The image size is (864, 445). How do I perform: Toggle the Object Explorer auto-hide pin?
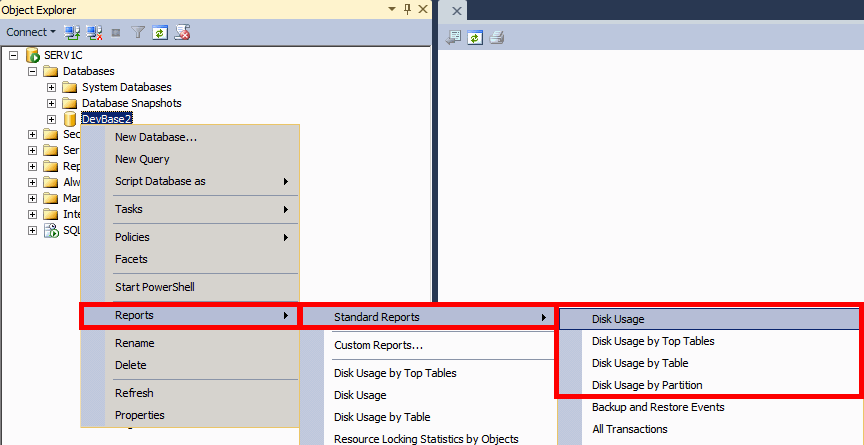[x=407, y=10]
